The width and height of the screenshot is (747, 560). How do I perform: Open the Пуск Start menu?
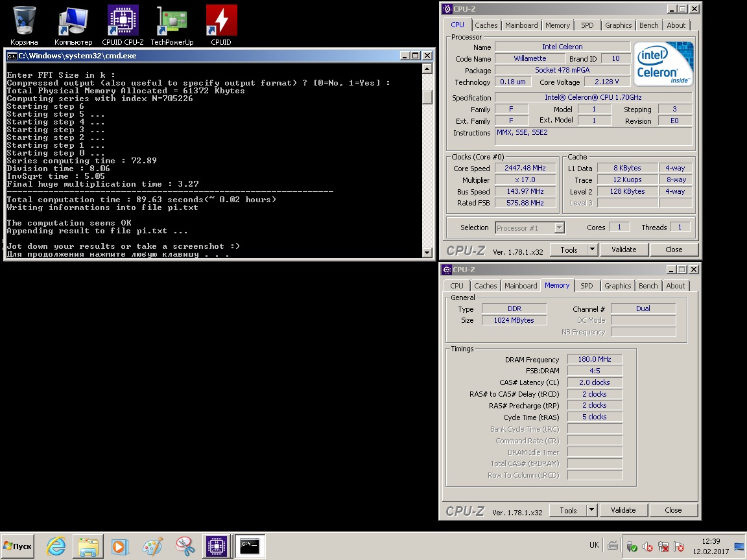click(18, 546)
